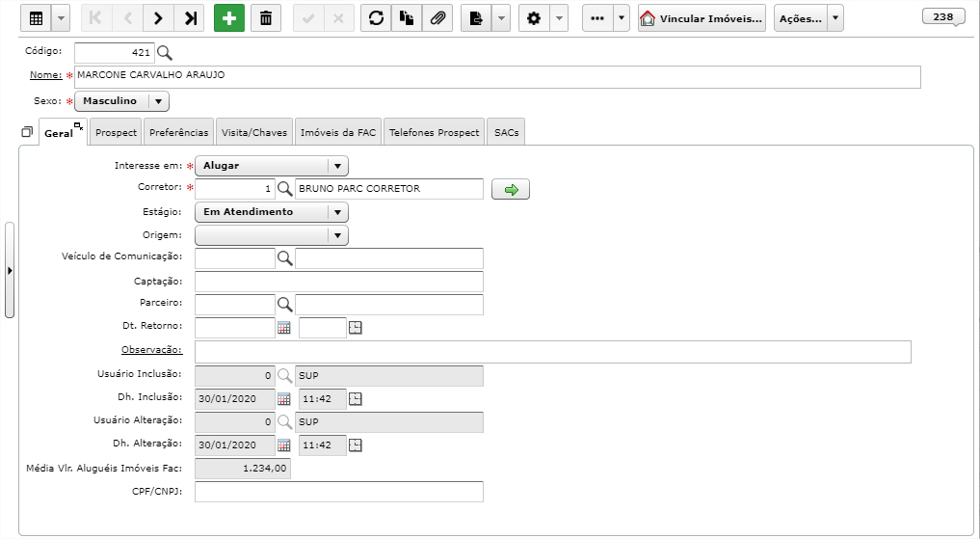Open the Origem dropdown

pyautogui.click(x=272, y=235)
